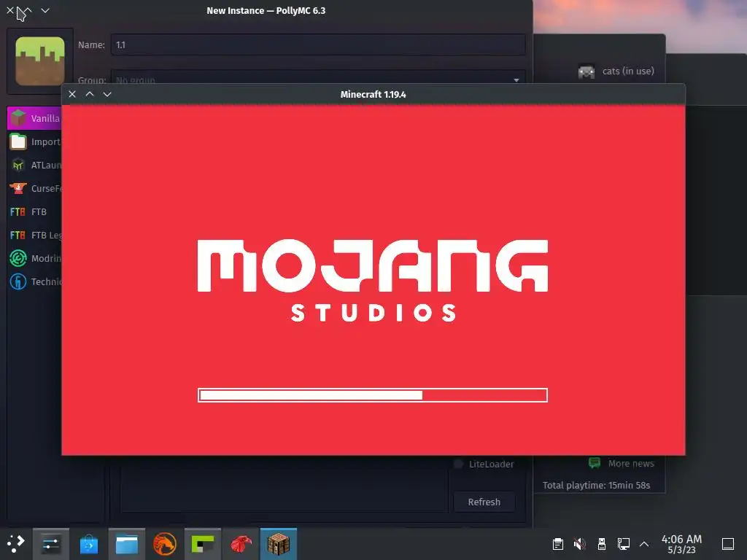Open the More news link in PollyMC
747x560 pixels.
(x=622, y=463)
